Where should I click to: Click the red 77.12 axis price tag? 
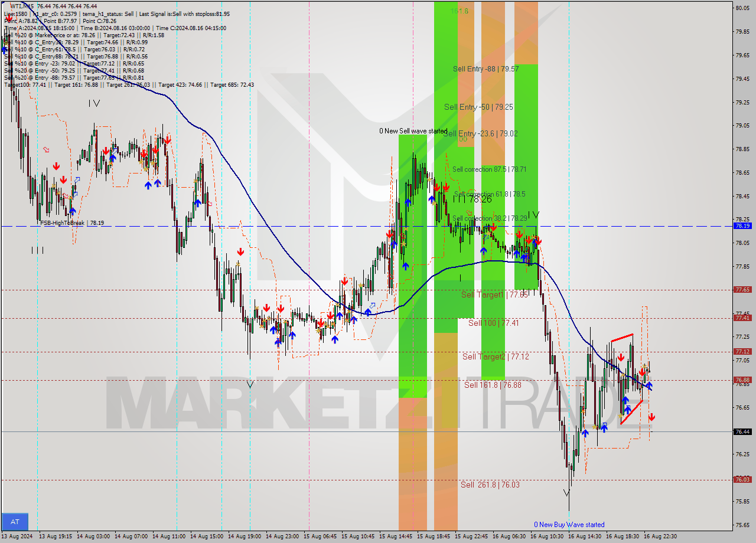[x=742, y=352]
